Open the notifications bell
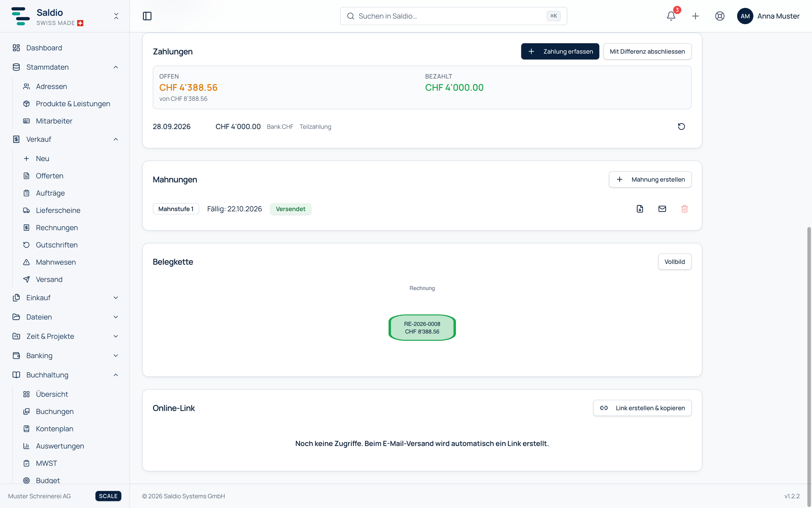The image size is (812, 508). (671, 16)
